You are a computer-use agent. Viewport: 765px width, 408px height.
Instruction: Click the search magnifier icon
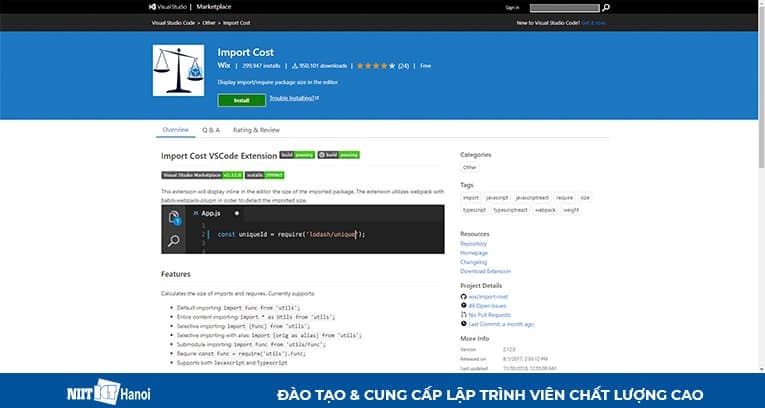(605, 7)
